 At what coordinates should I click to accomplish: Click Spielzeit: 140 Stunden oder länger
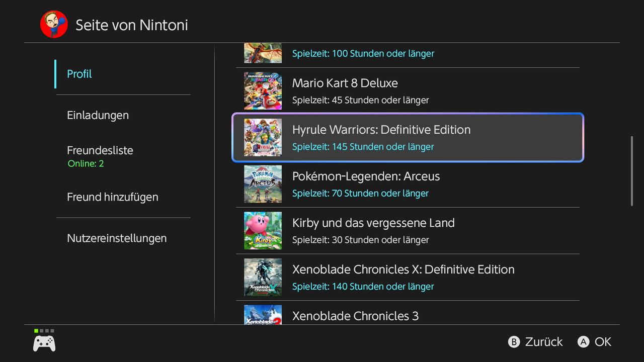coord(363,287)
